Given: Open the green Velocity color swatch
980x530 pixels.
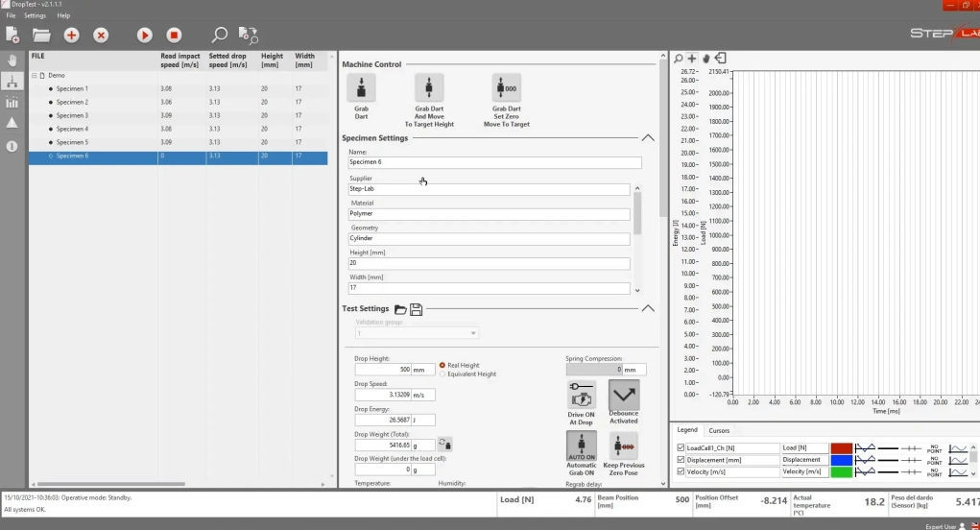Looking at the screenshot, I should 841,471.
